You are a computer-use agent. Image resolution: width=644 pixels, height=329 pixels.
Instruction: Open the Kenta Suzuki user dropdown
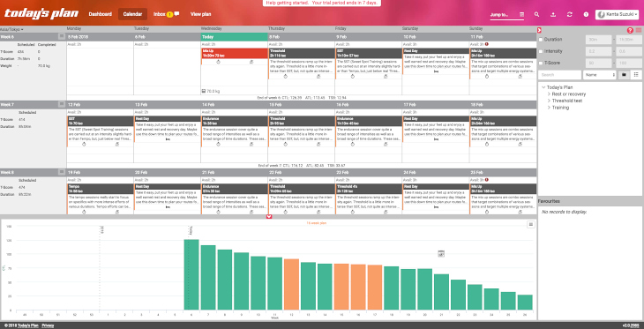click(618, 14)
